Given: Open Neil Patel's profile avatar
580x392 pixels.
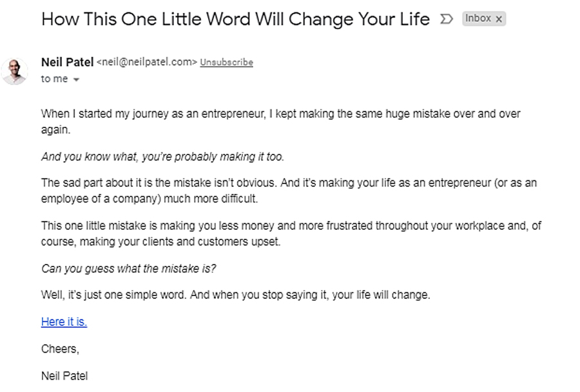Looking at the screenshot, I should pyautogui.click(x=15, y=71).
